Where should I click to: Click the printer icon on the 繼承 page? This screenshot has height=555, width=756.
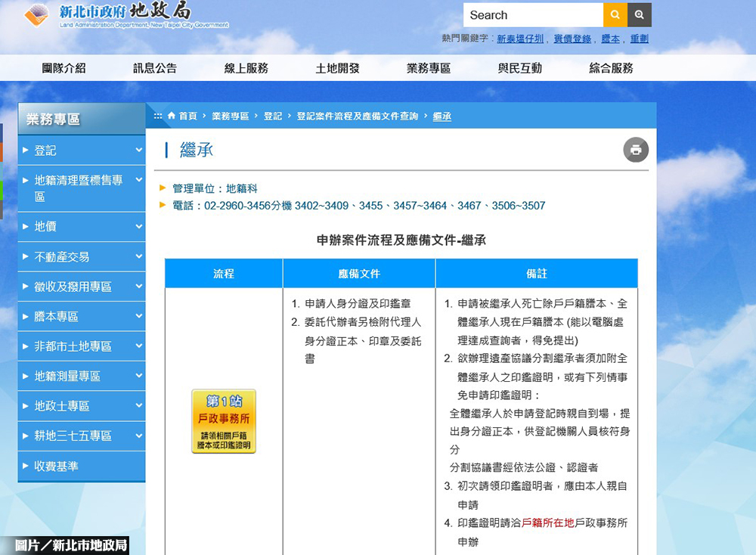(x=636, y=150)
